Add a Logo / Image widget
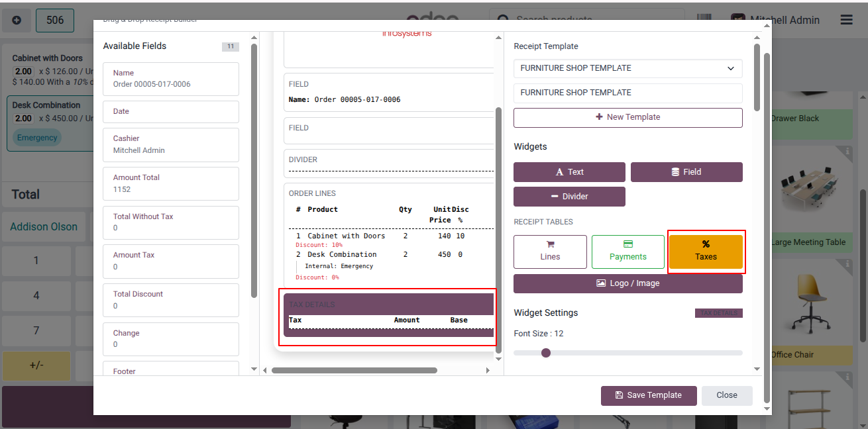The width and height of the screenshot is (868, 429). pyautogui.click(x=628, y=283)
